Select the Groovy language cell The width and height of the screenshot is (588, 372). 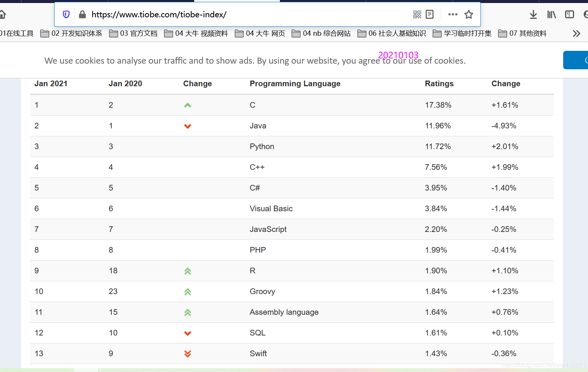pyautogui.click(x=262, y=291)
